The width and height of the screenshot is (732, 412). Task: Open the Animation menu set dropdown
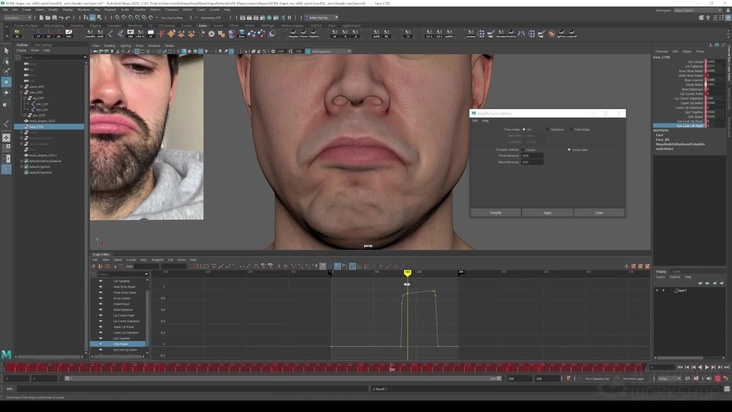(17, 18)
